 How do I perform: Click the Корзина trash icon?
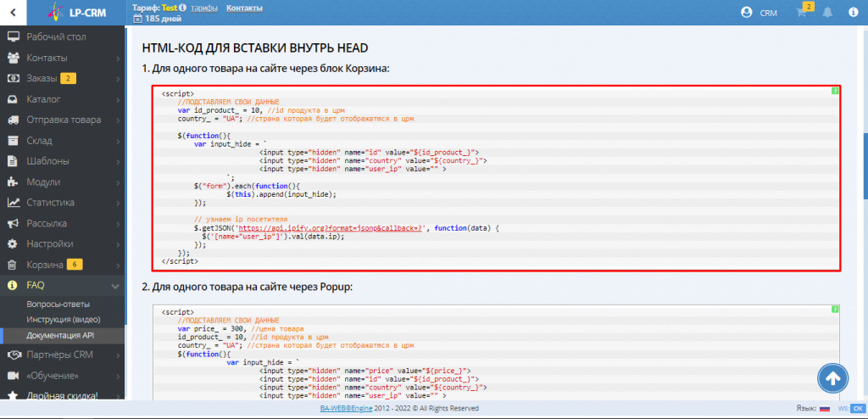click(x=14, y=265)
